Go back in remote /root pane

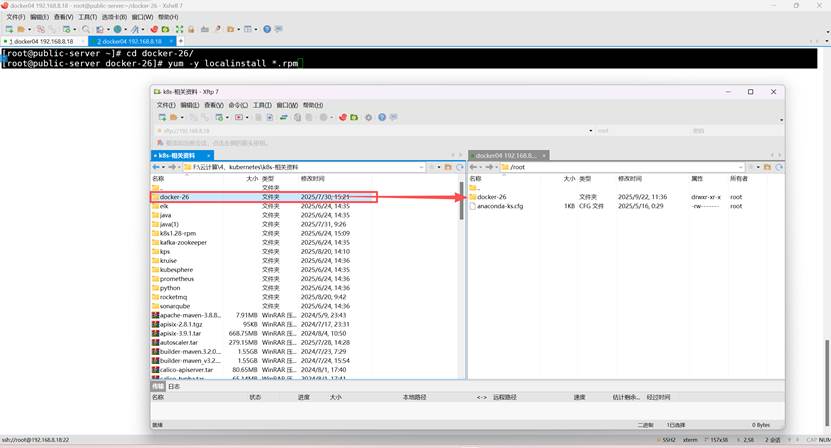click(x=473, y=167)
